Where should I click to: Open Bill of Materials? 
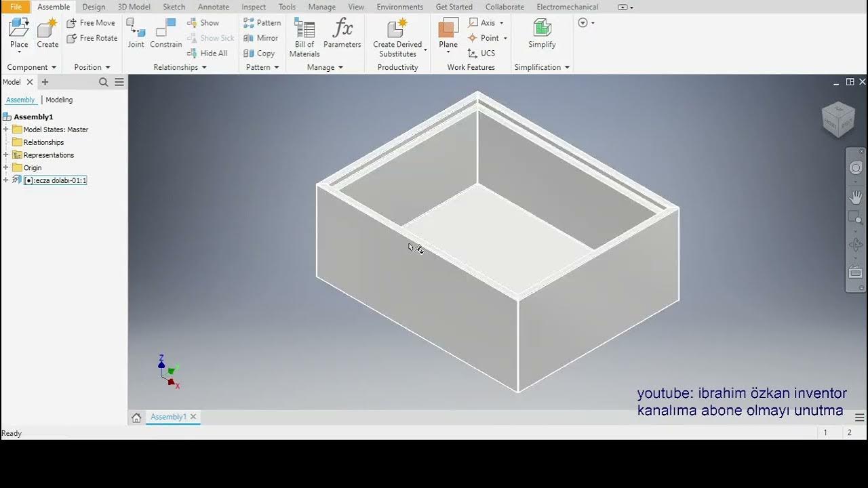click(304, 38)
